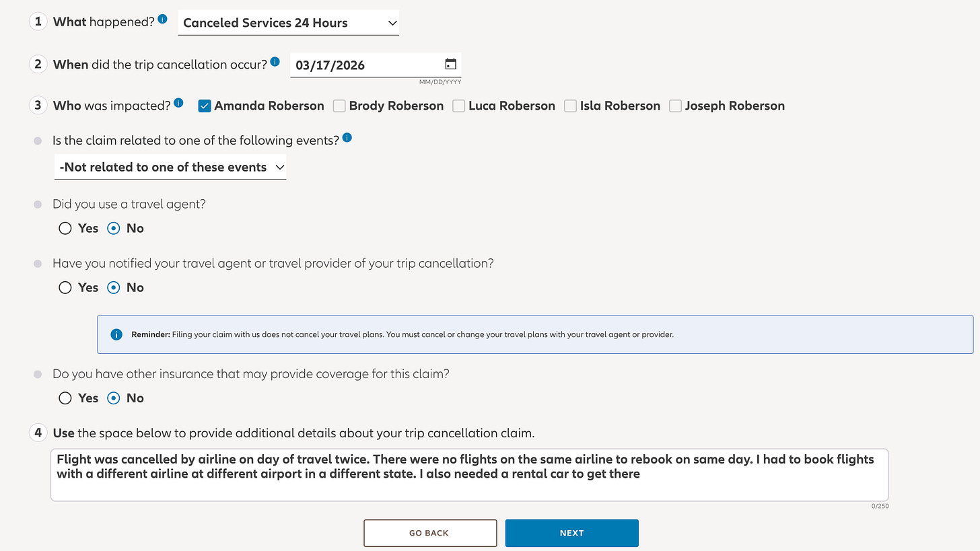The width and height of the screenshot is (980, 551).
Task: Click info icon next to Who was impacted
Action: tap(178, 103)
